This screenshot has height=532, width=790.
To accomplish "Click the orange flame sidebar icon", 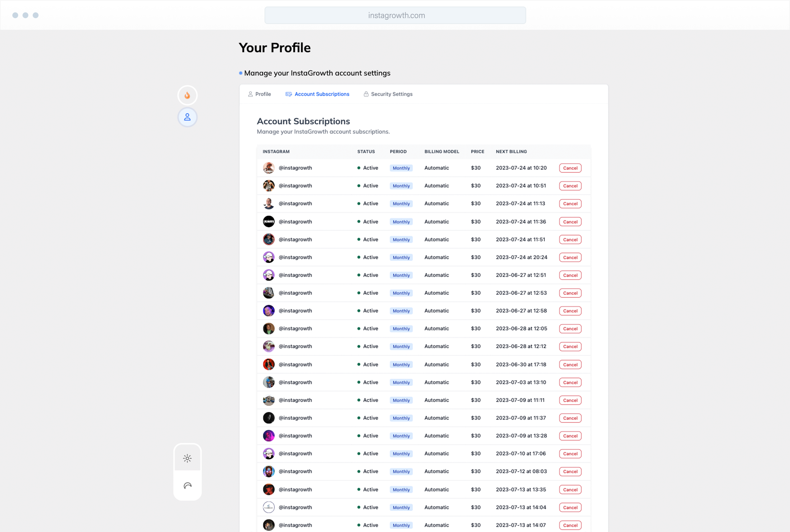I will point(187,95).
